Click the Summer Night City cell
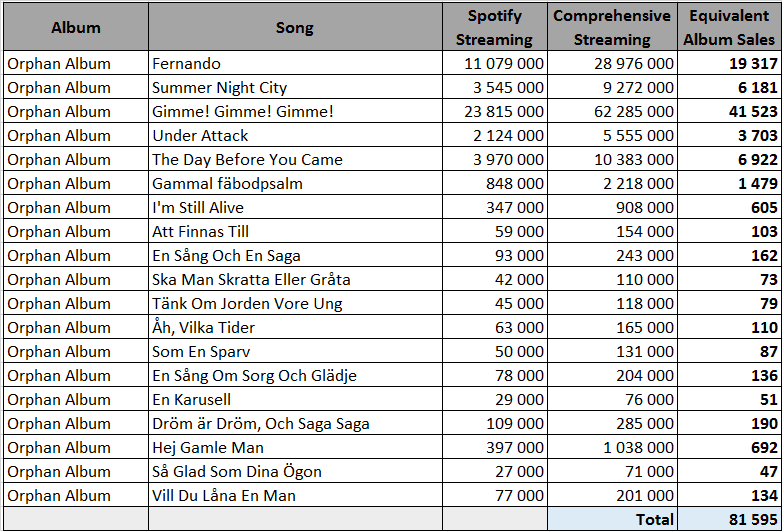The height and width of the screenshot is (531, 782). click(x=295, y=87)
